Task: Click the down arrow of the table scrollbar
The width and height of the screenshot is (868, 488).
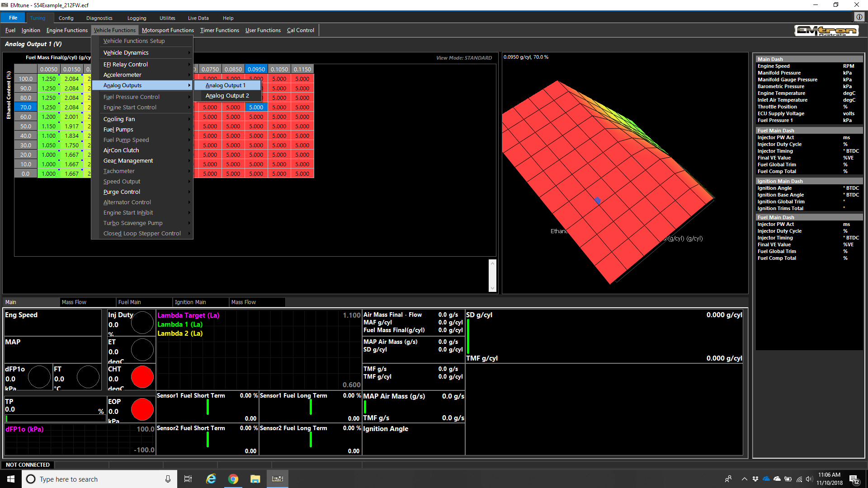Action: tap(492, 288)
